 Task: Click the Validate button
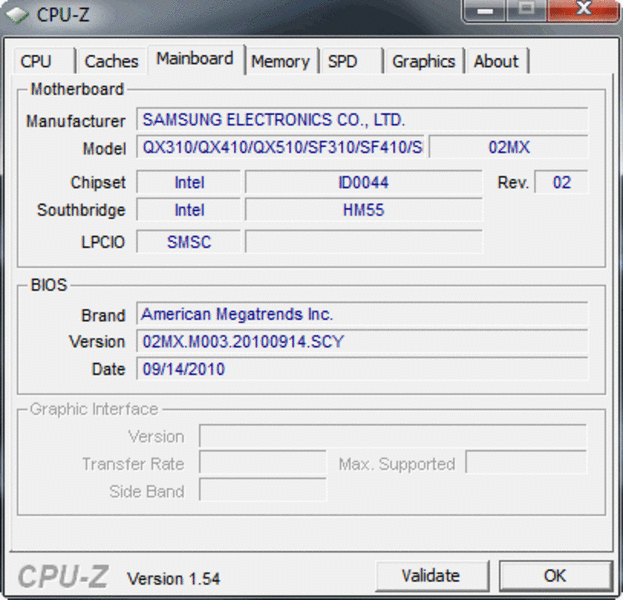[x=431, y=575]
